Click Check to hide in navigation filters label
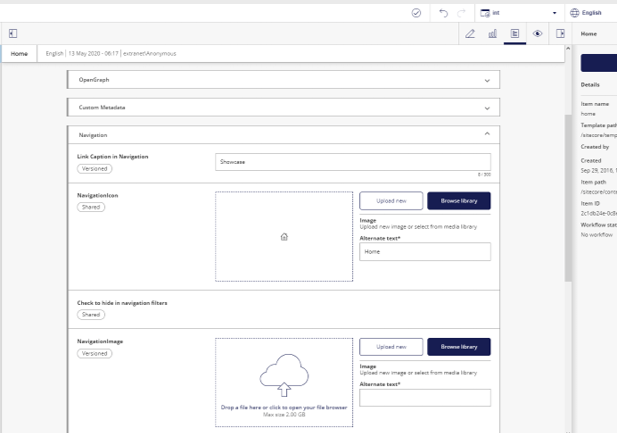 point(122,303)
